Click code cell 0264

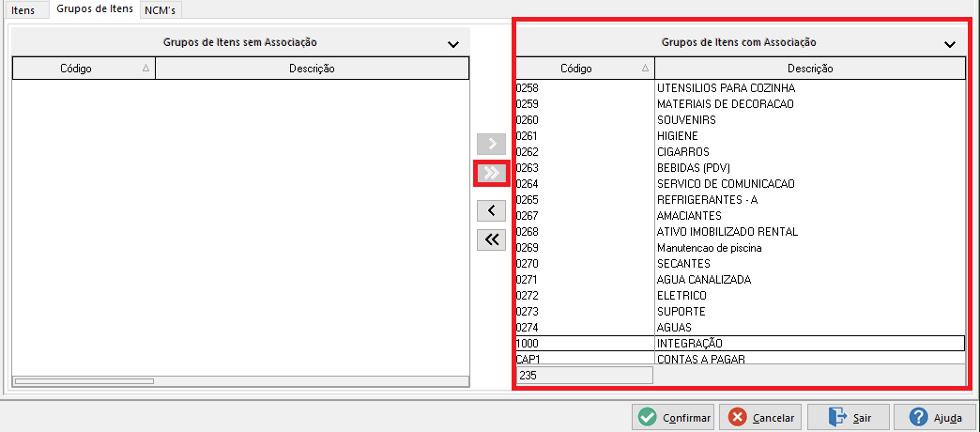pyautogui.click(x=585, y=183)
